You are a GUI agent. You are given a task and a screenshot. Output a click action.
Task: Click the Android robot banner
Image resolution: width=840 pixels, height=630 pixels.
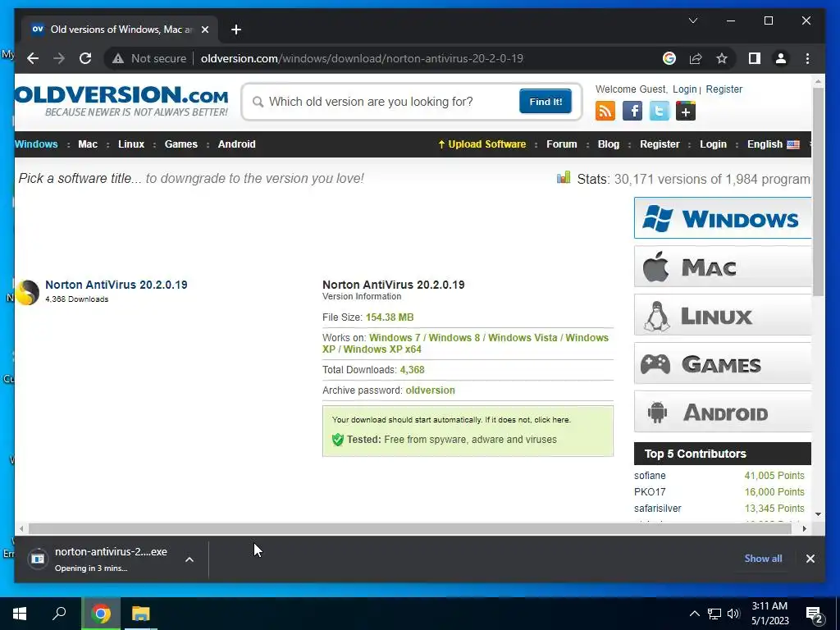pyautogui.click(x=723, y=412)
